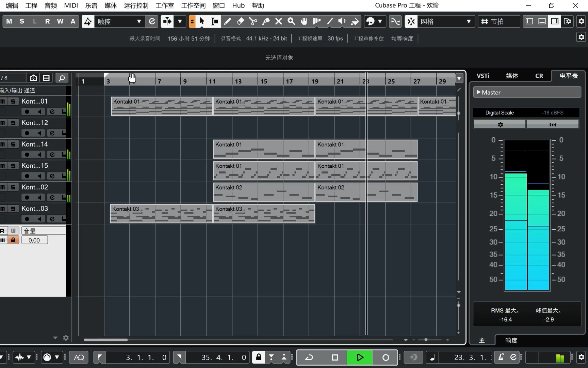
Task: Toggle Snap on/off button
Action: click(x=411, y=21)
